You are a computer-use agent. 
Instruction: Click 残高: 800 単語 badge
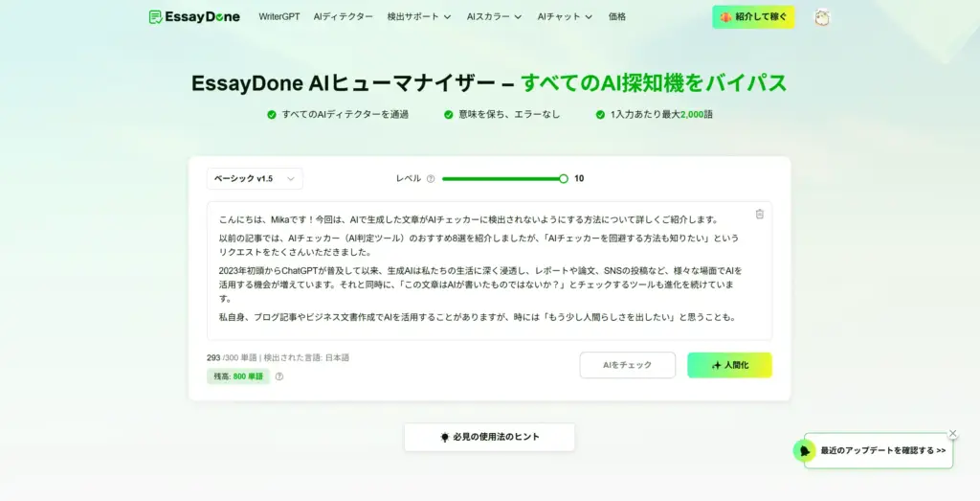[x=238, y=376]
